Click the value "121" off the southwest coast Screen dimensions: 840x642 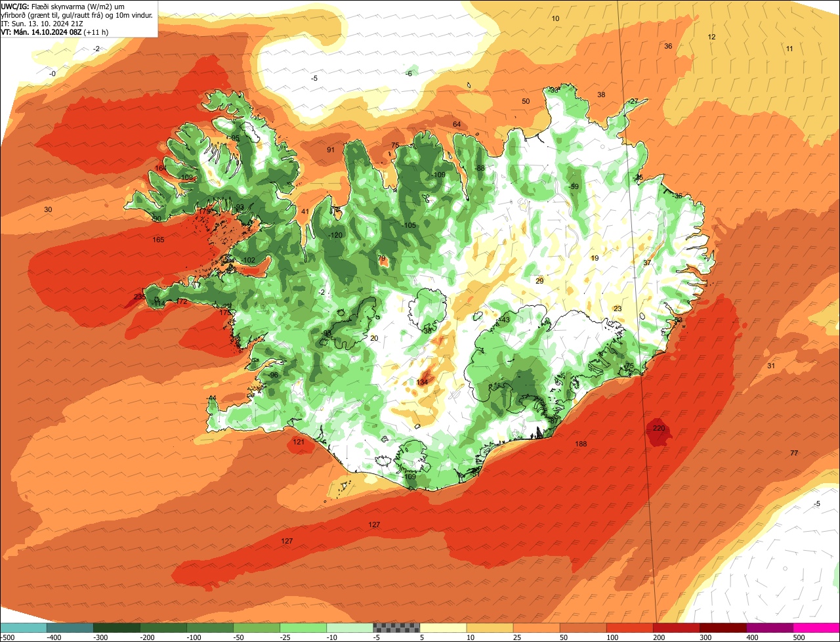pos(299,442)
